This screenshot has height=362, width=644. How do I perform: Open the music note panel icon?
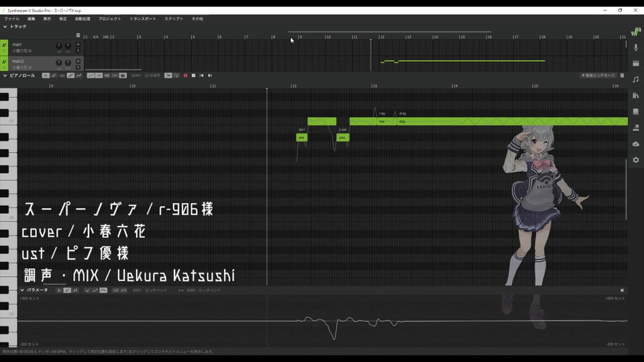(x=636, y=79)
